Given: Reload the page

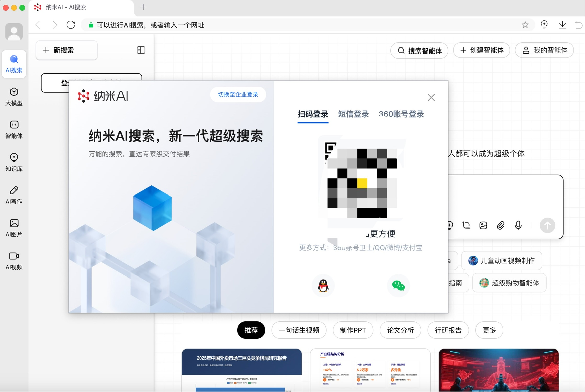Looking at the screenshot, I should (x=71, y=25).
